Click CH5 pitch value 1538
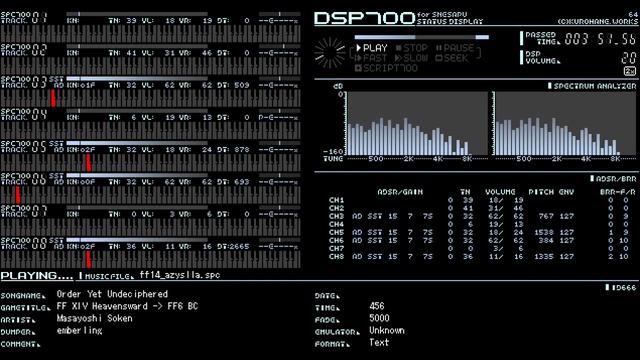This screenshot has width=640, height=360. click(544, 232)
